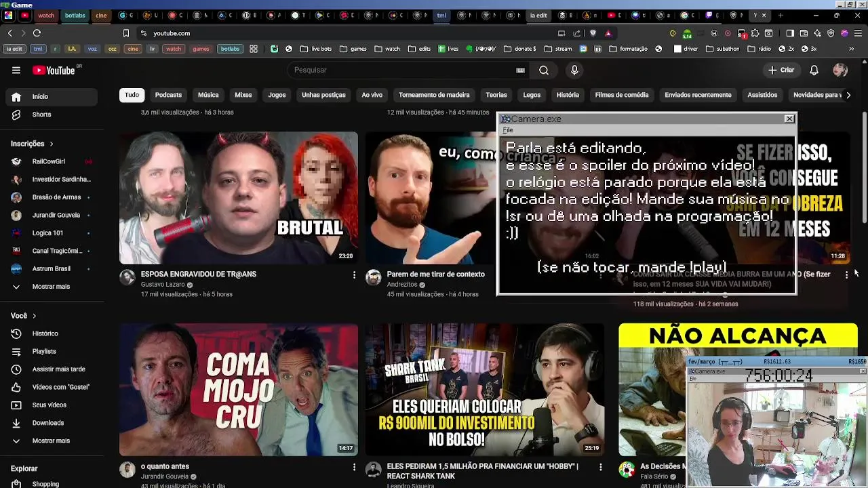The height and width of the screenshot is (488, 868).
Task: Open a new browser tab
Action: [x=781, y=15]
